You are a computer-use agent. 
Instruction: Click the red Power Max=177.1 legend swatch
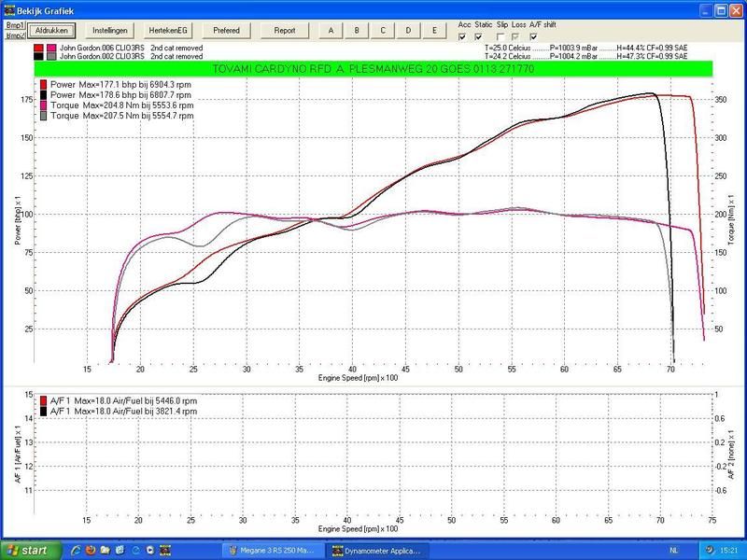44,85
